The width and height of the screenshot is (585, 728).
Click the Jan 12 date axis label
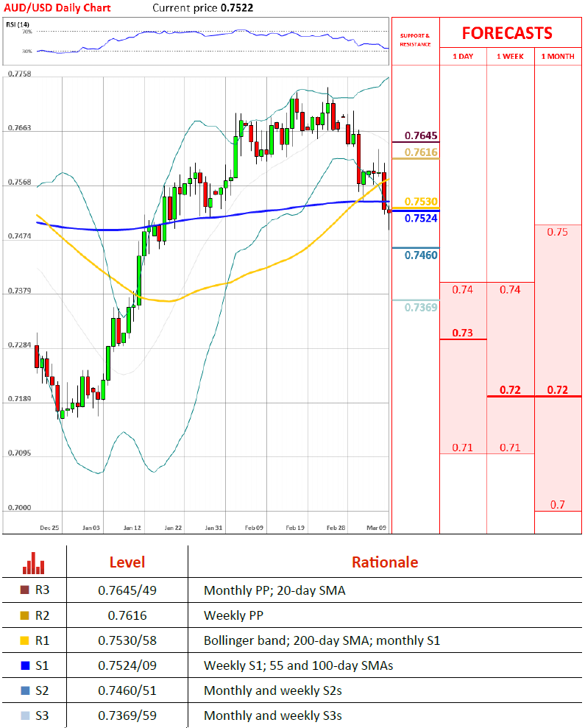(x=132, y=528)
